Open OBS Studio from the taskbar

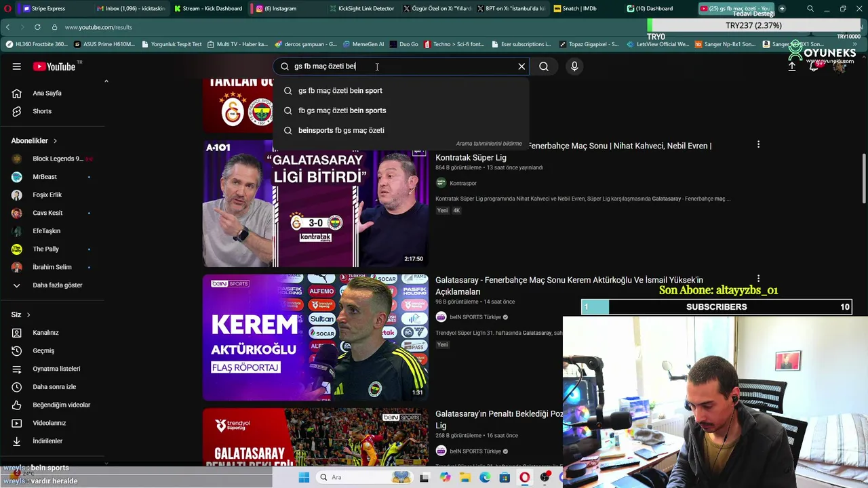545,477
